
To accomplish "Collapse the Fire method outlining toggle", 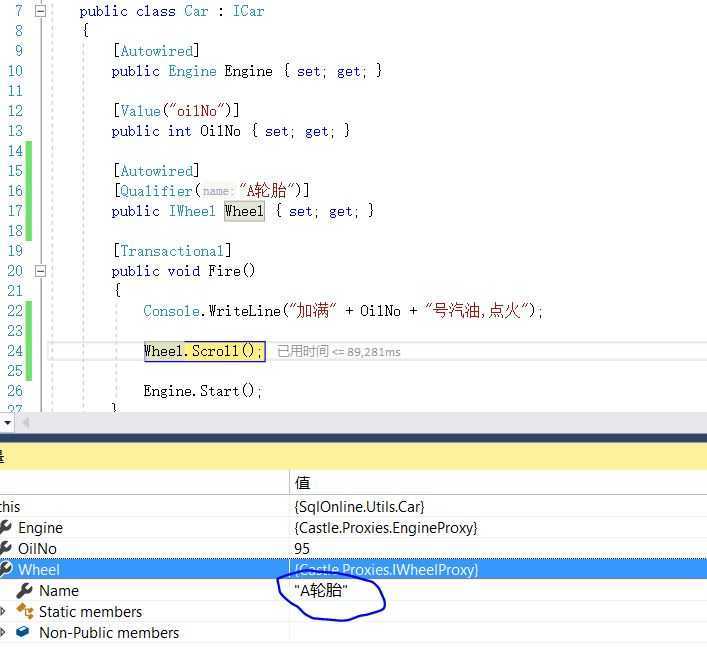I will point(40,271).
